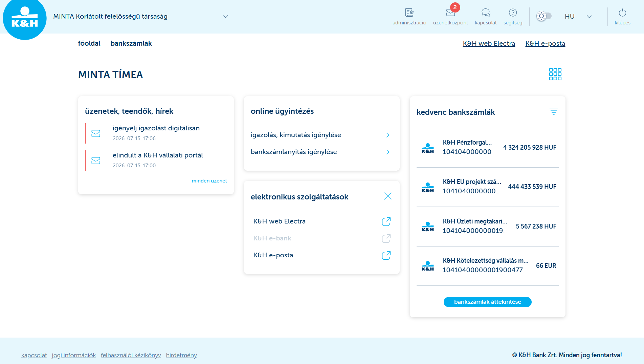Go to the főoldal tab

(89, 43)
